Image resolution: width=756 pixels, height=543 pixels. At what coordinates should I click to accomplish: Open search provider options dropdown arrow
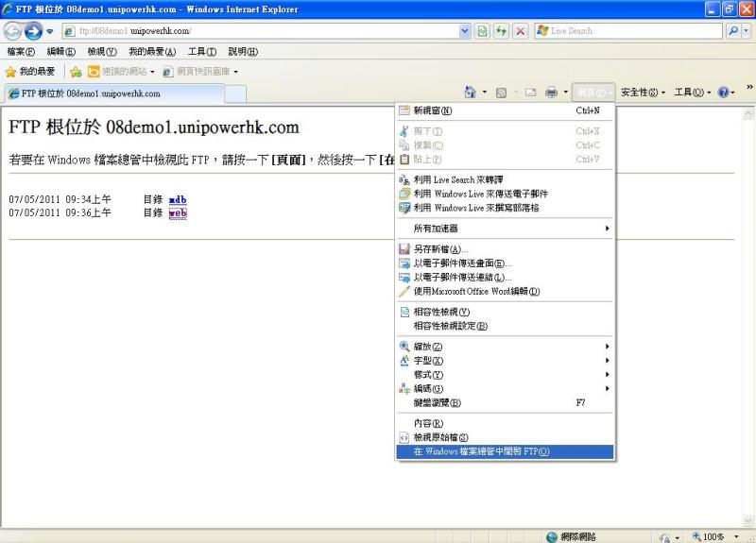[746, 31]
